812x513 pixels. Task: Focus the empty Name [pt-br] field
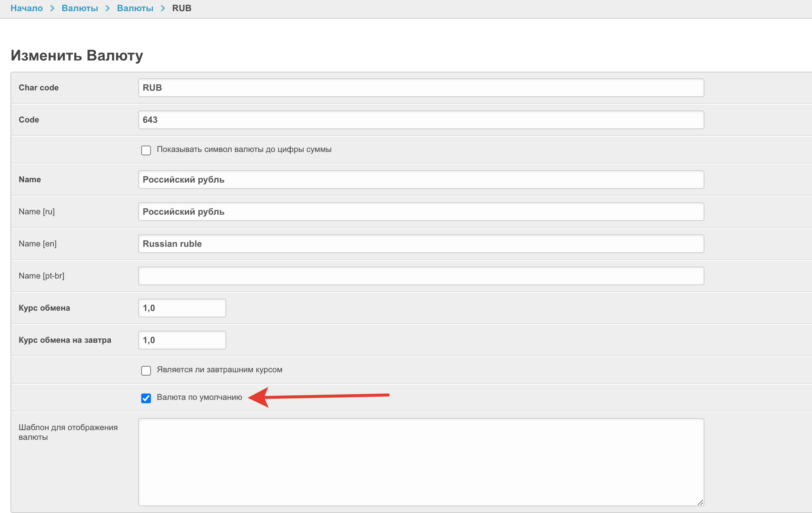(x=421, y=276)
